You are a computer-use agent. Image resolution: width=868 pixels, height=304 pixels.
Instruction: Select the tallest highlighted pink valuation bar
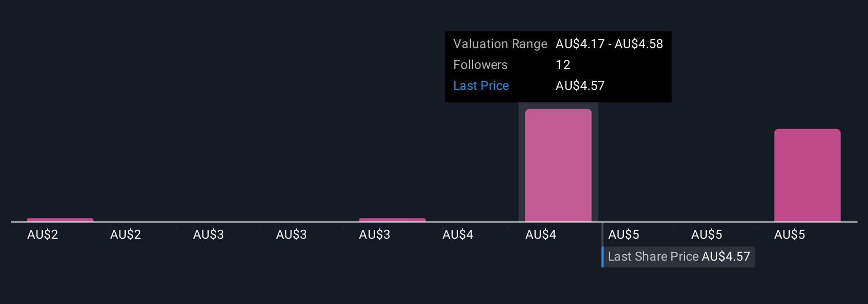click(x=558, y=165)
